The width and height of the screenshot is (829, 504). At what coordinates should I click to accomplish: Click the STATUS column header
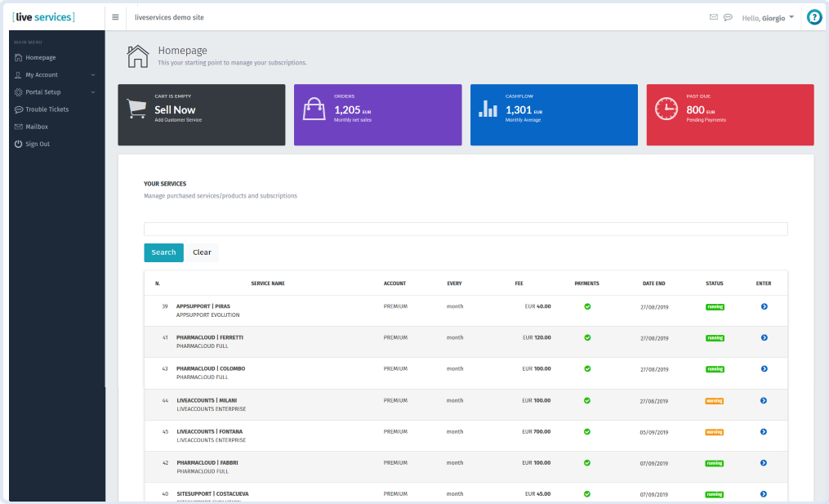(715, 283)
